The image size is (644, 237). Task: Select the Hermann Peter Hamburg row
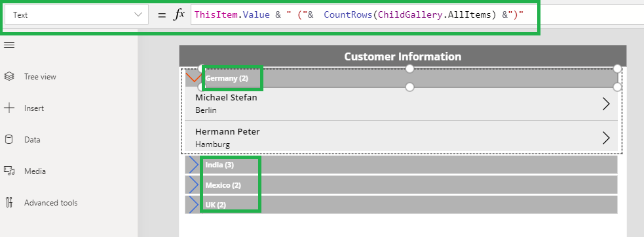tap(401, 137)
